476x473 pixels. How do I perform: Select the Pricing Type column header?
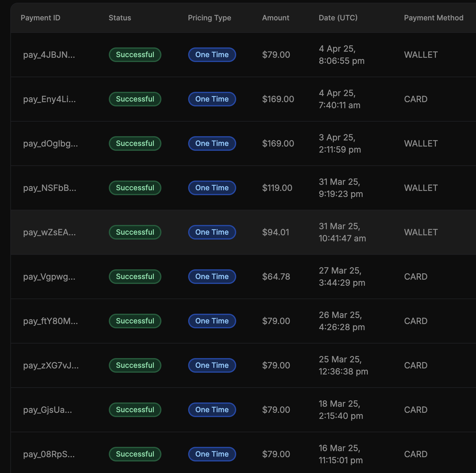pos(209,18)
